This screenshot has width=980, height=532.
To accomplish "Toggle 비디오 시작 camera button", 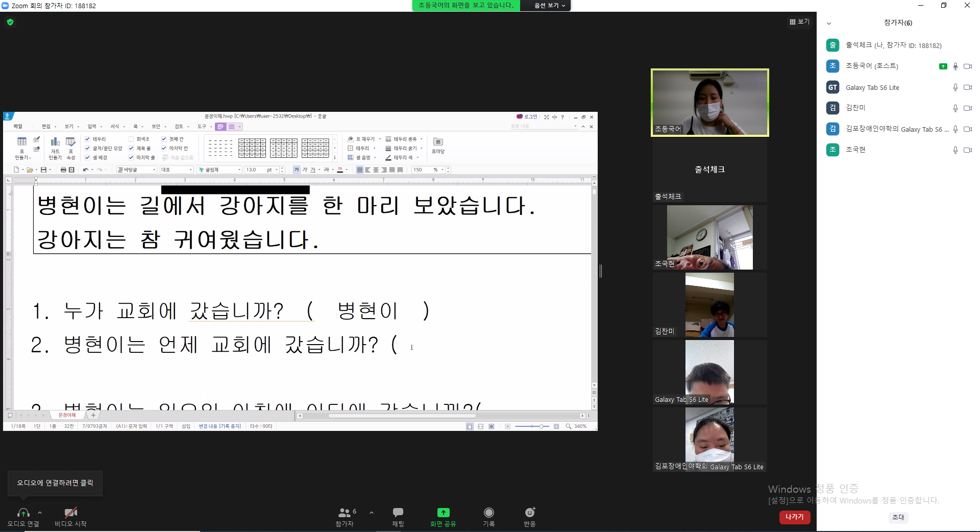I will 70,516.
